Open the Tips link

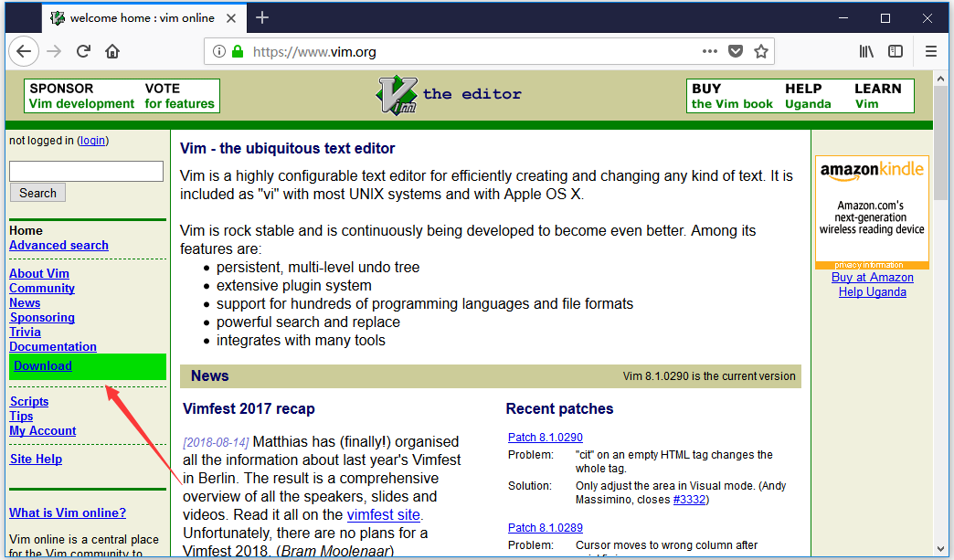21,416
